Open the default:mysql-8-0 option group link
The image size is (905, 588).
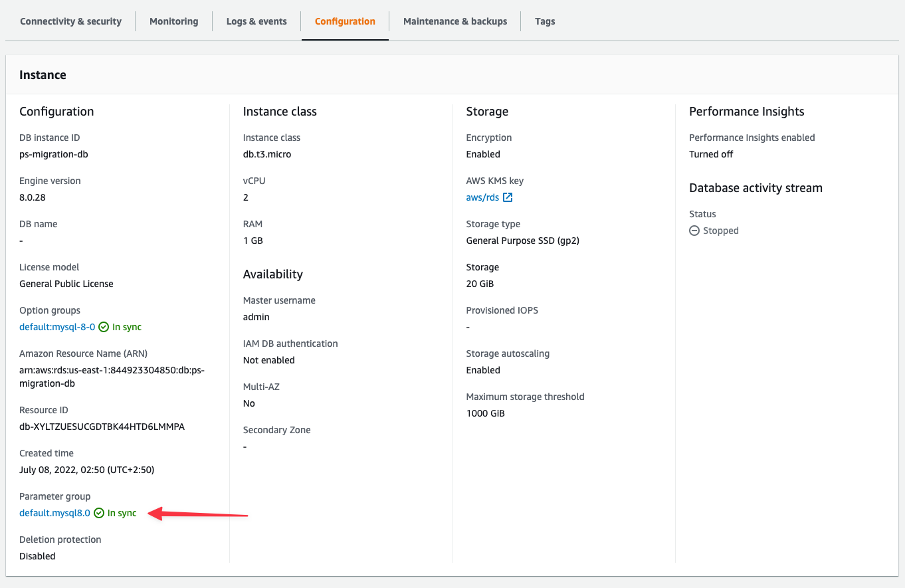click(56, 326)
